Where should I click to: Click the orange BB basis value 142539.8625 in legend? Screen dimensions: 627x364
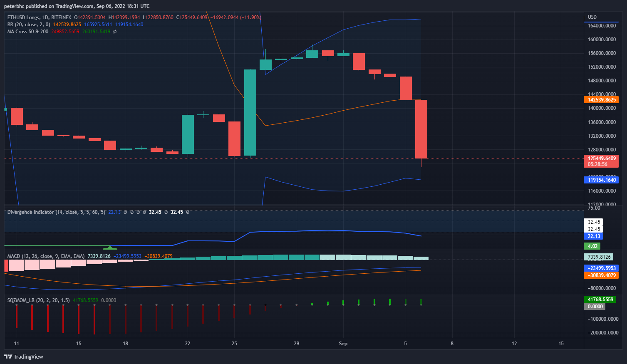tap(67, 25)
